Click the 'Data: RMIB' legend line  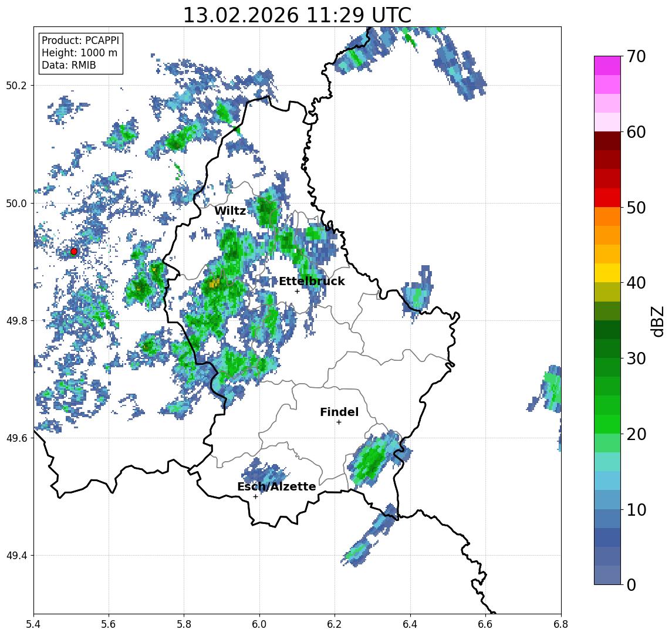coord(69,65)
